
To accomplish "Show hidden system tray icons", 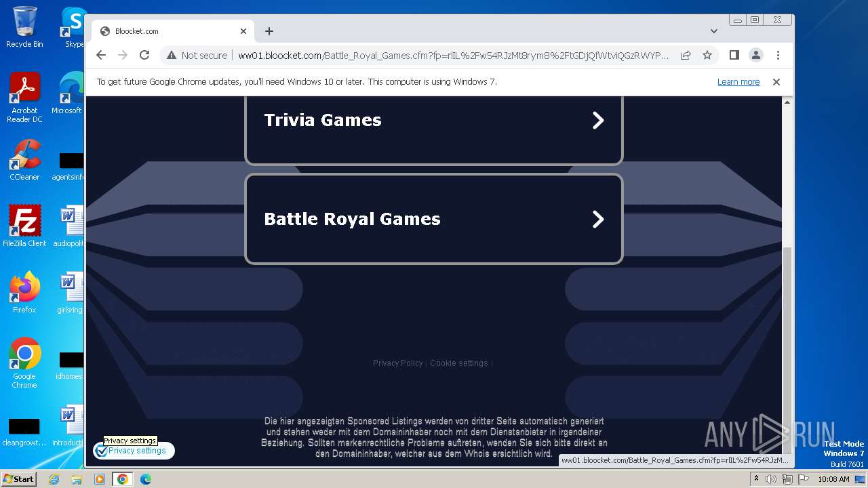I will 757,479.
